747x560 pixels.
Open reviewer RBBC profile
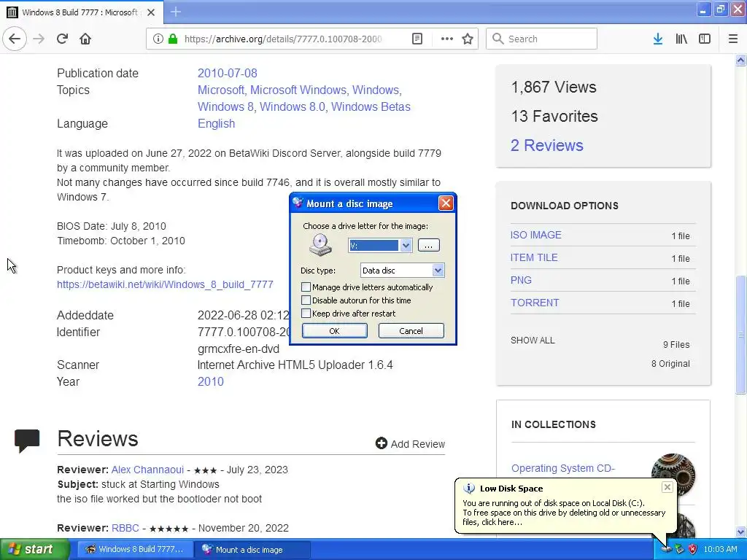click(x=125, y=528)
